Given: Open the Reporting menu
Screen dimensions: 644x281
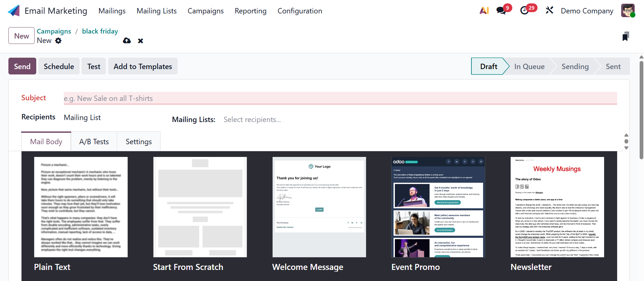Looking at the screenshot, I should 250,11.
